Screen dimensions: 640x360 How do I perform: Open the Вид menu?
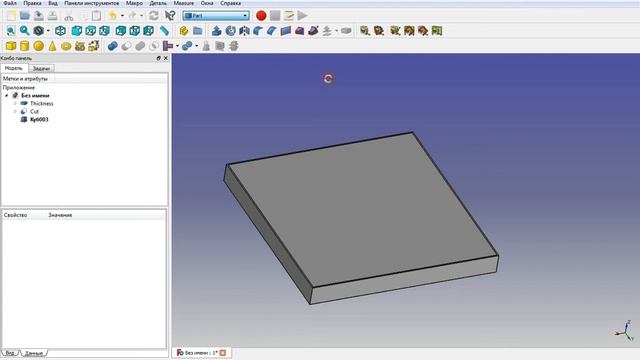53,3
